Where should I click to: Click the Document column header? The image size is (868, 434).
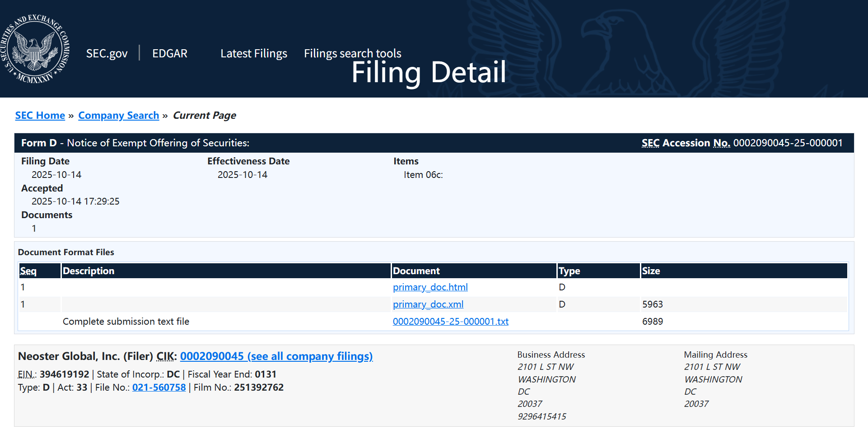point(416,271)
